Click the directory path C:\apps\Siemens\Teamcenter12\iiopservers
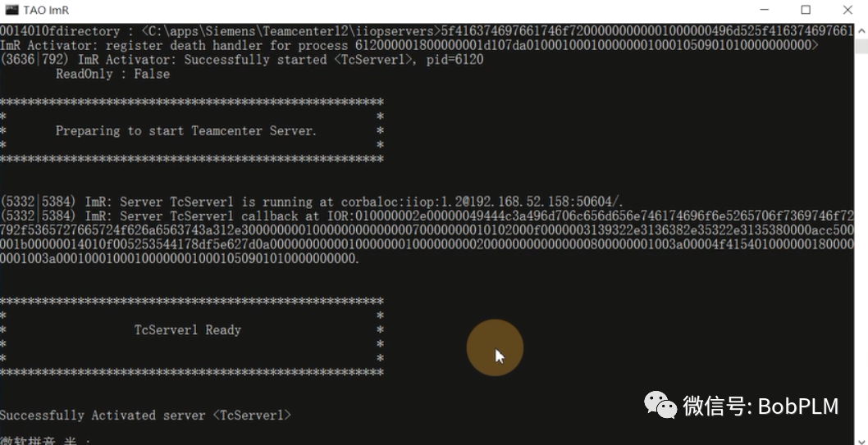This screenshot has height=445, width=868. 292,31
